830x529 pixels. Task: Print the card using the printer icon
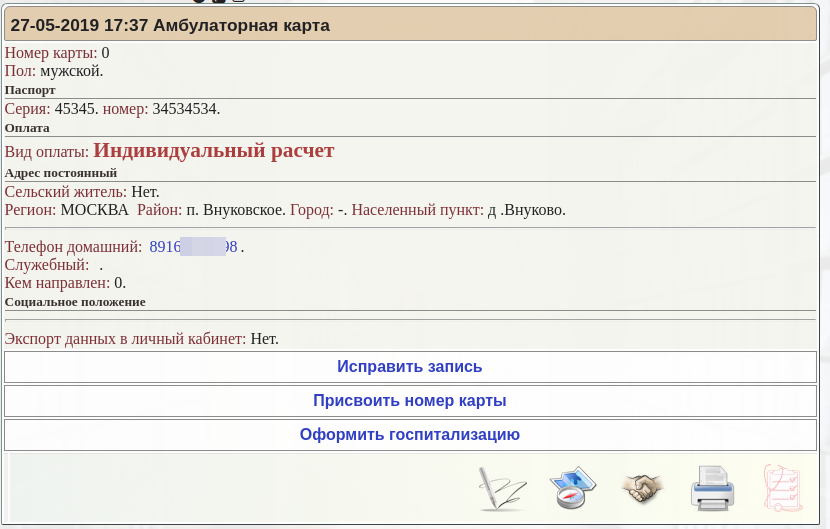(712, 488)
